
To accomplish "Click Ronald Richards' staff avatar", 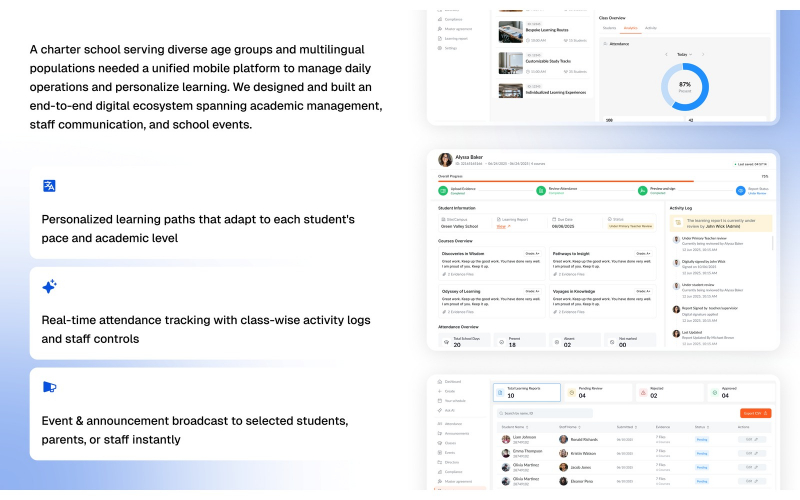I will pyautogui.click(x=563, y=439).
